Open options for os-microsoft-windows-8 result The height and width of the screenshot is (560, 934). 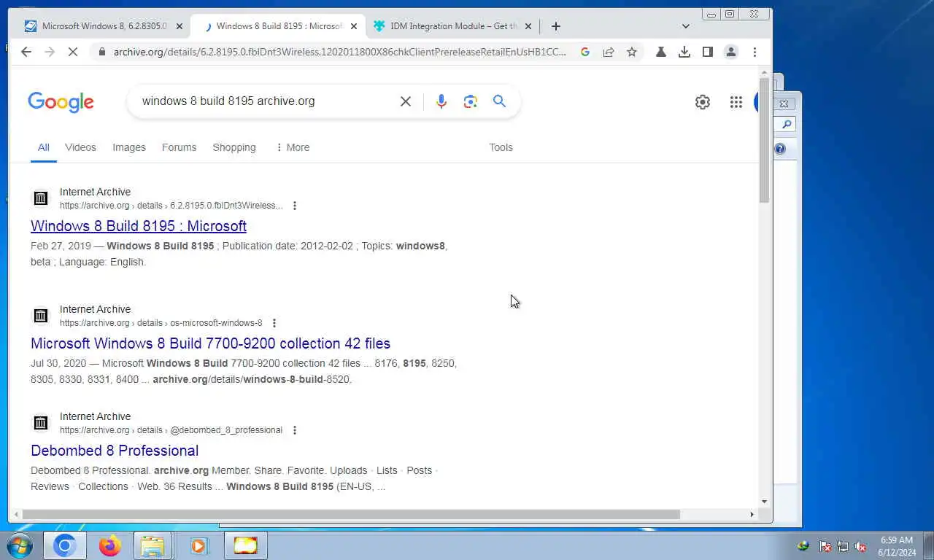coord(274,323)
